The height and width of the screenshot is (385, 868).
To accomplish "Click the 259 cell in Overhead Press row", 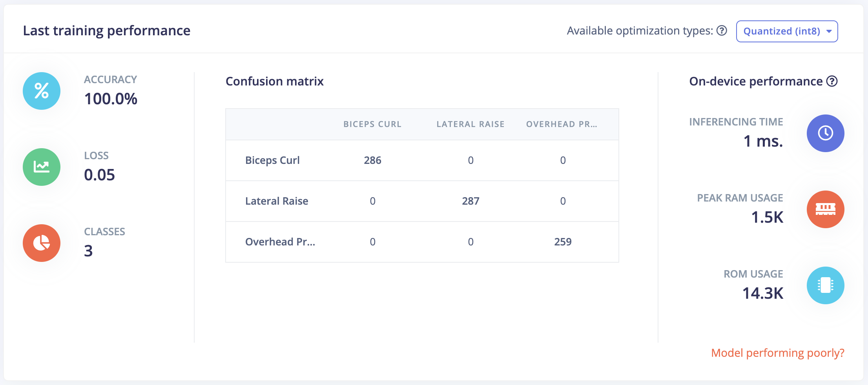I will click(x=563, y=242).
